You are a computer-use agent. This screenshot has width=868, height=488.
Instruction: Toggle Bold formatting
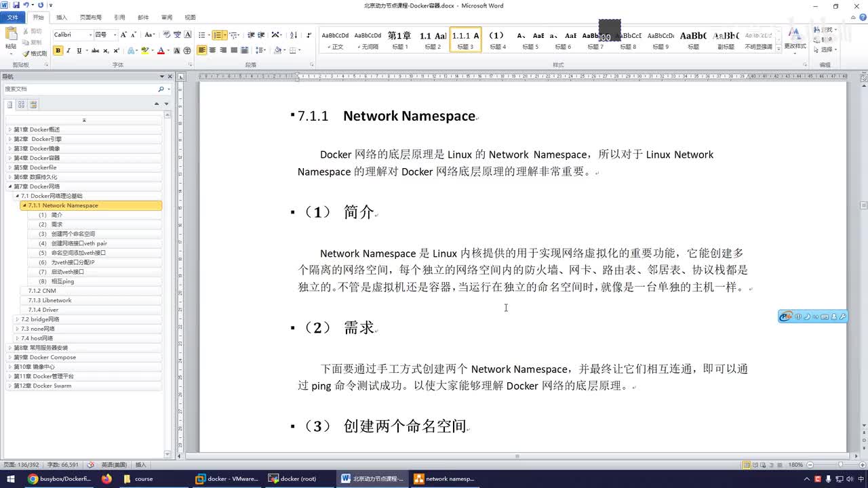(58, 50)
